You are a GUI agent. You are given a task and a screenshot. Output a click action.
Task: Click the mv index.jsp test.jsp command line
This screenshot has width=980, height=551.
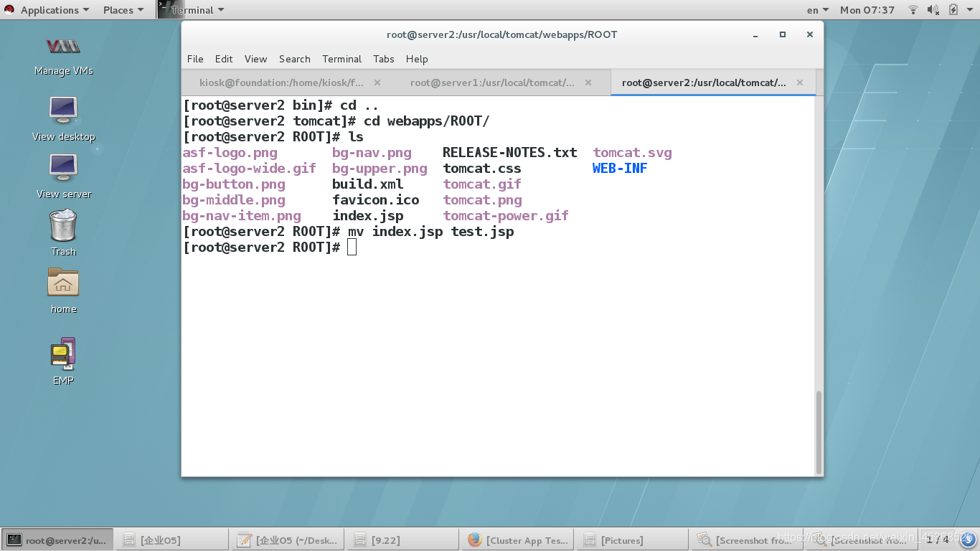tap(430, 232)
